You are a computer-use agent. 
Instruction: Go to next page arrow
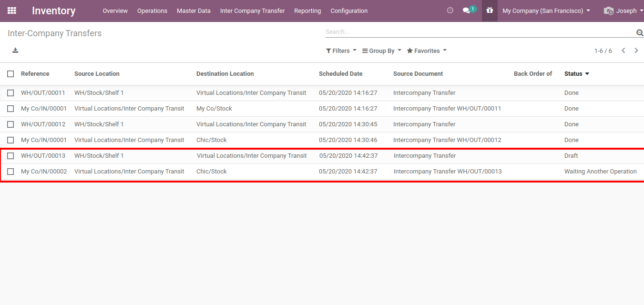click(x=636, y=51)
